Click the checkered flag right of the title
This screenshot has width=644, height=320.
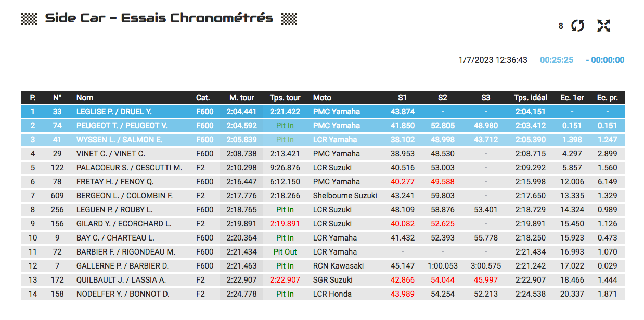tap(289, 19)
